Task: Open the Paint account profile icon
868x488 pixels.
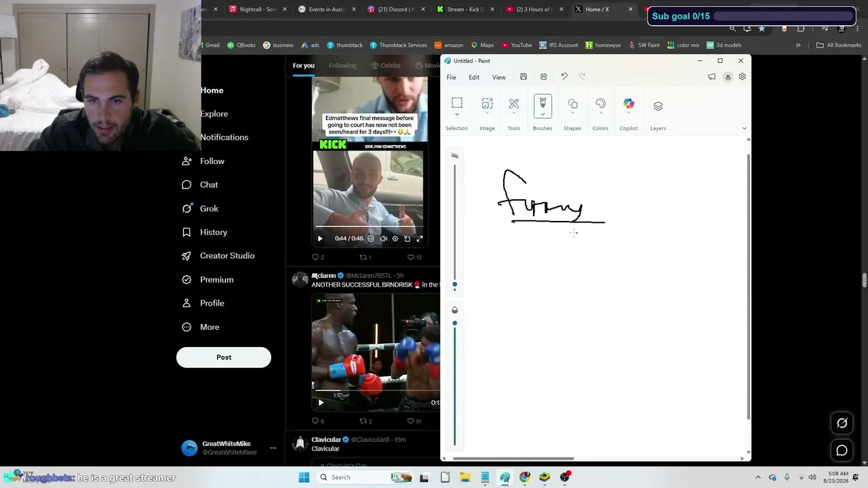Action: point(728,77)
